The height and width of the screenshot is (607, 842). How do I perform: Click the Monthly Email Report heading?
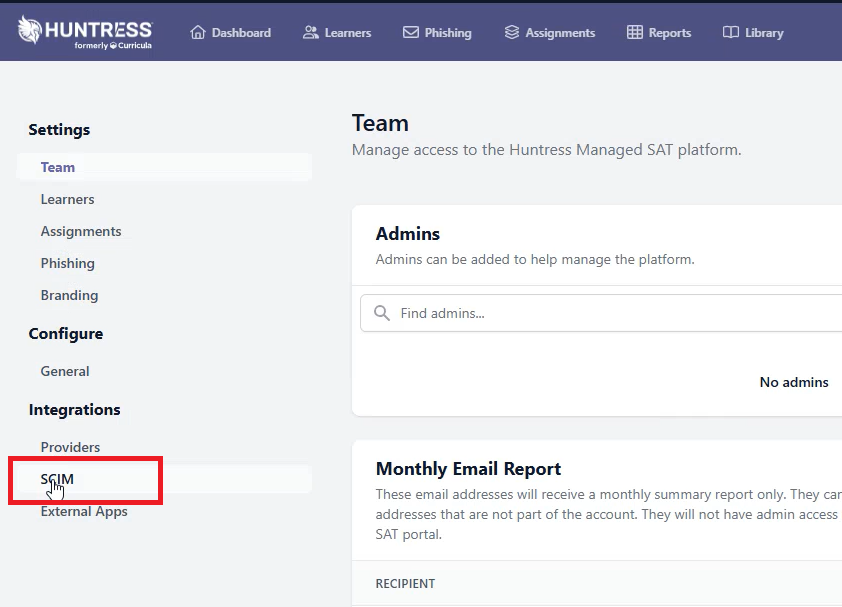pyautogui.click(x=468, y=469)
